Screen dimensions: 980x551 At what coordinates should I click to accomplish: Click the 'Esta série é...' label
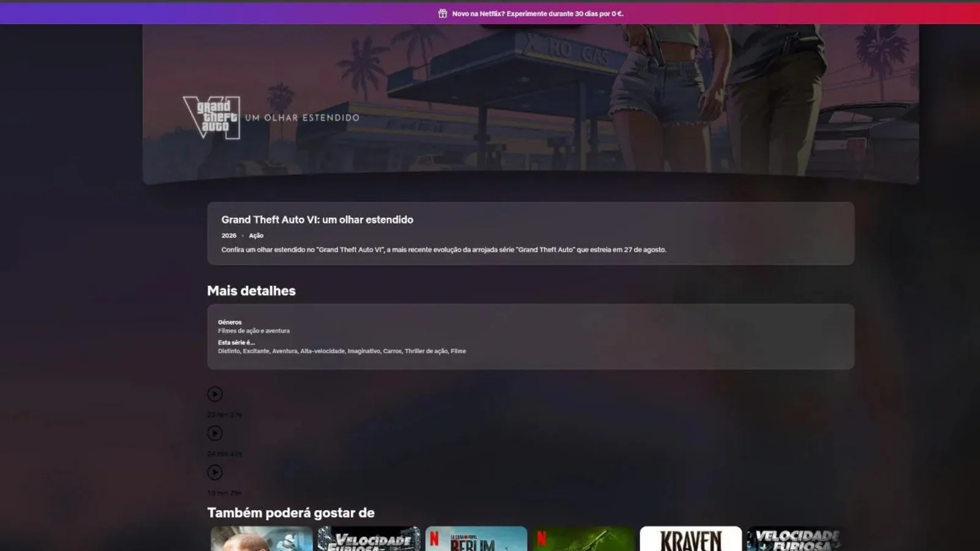[236, 342]
